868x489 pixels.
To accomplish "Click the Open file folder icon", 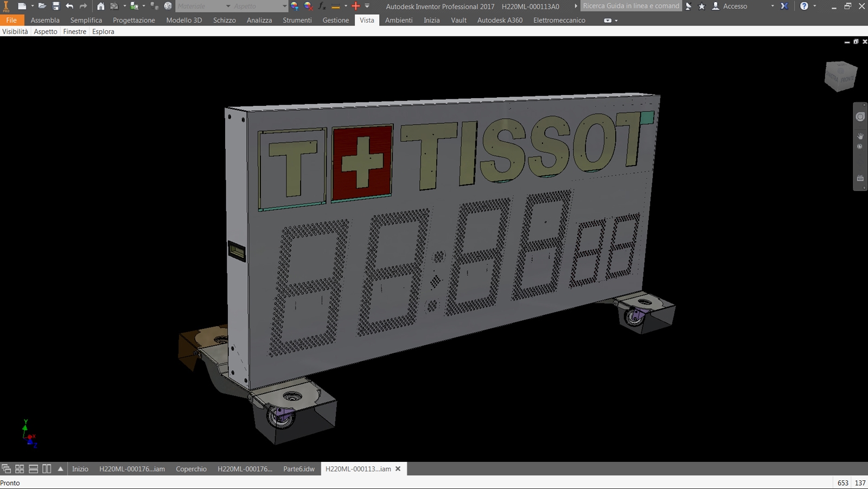I will [x=42, y=6].
